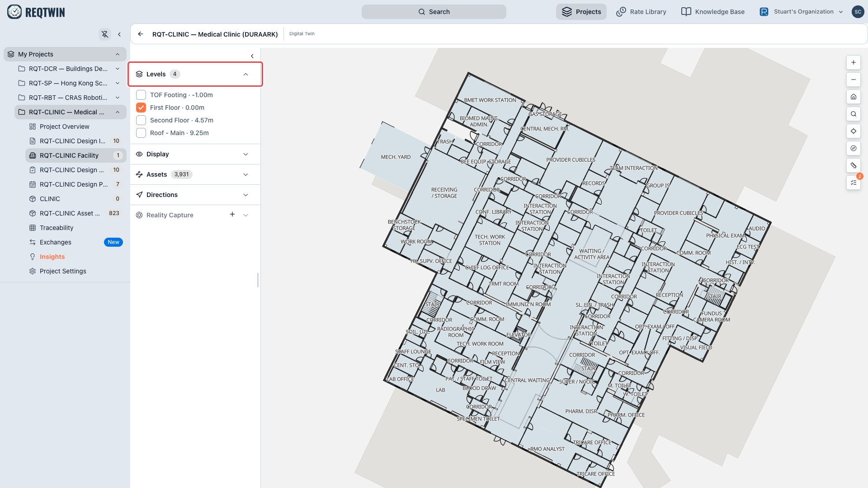The image size is (868, 488).
Task: Expand the Assets section chevron
Action: (x=246, y=174)
